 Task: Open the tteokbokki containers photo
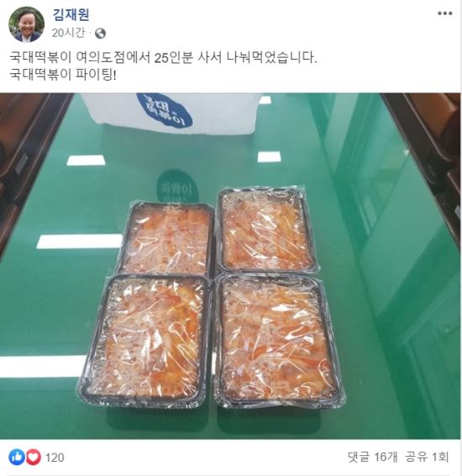[x=230, y=266]
